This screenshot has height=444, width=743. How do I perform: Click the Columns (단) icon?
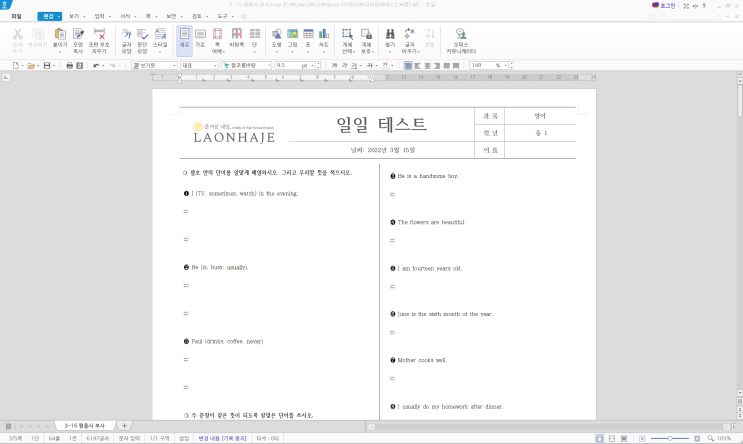(254, 34)
